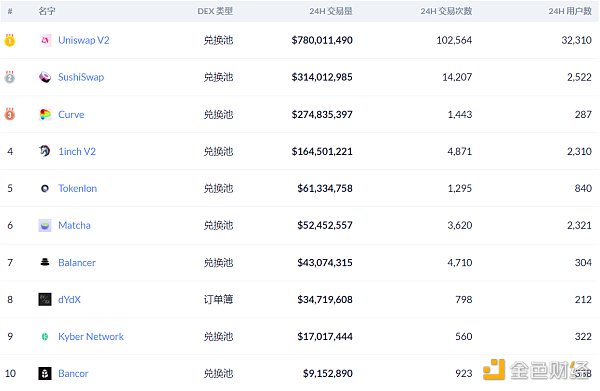Click the SushiSwap logo icon

(45, 77)
